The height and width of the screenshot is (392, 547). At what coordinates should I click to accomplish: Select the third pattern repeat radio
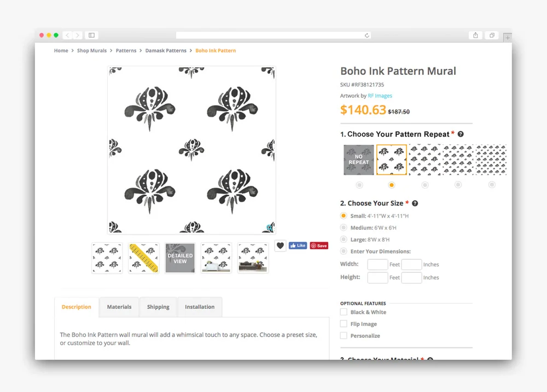[x=425, y=185]
